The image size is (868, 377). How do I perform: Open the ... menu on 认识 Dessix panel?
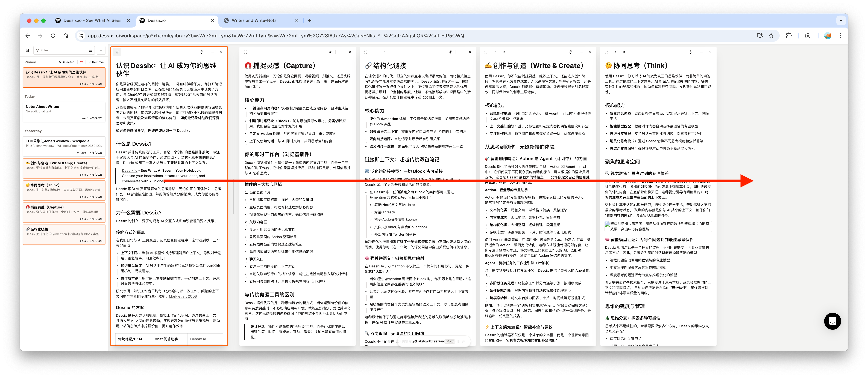[212, 52]
